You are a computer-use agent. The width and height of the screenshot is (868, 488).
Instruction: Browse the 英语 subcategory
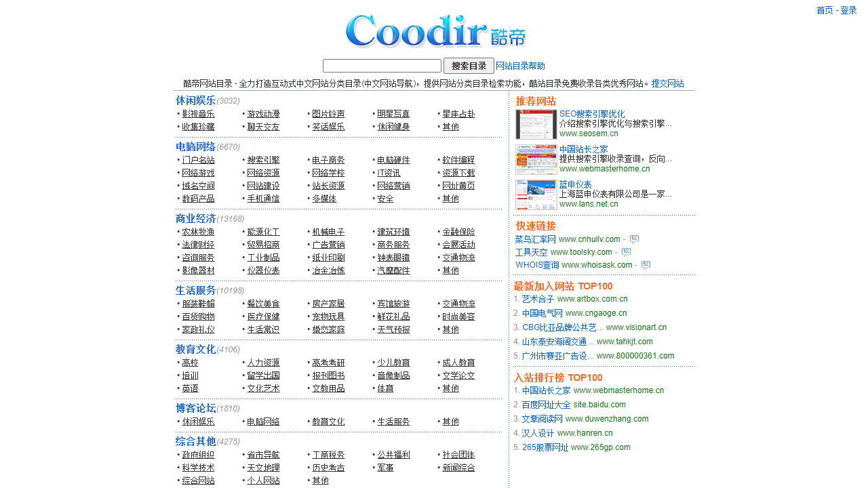tap(190, 388)
